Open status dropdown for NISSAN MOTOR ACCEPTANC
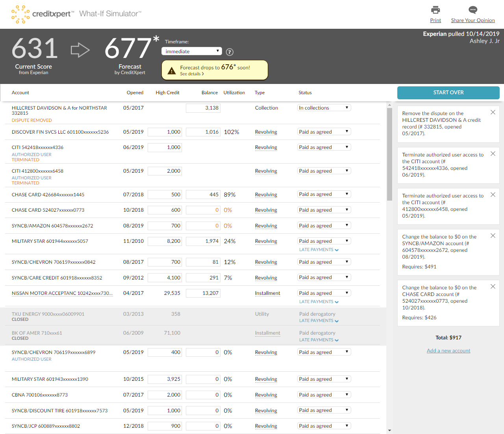This screenshot has height=434, width=504. tap(324, 293)
